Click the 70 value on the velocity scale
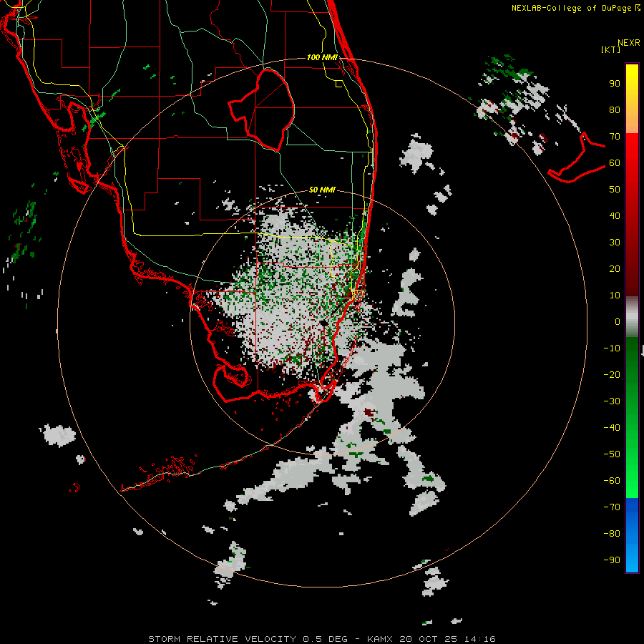The image size is (644, 644). click(615, 137)
